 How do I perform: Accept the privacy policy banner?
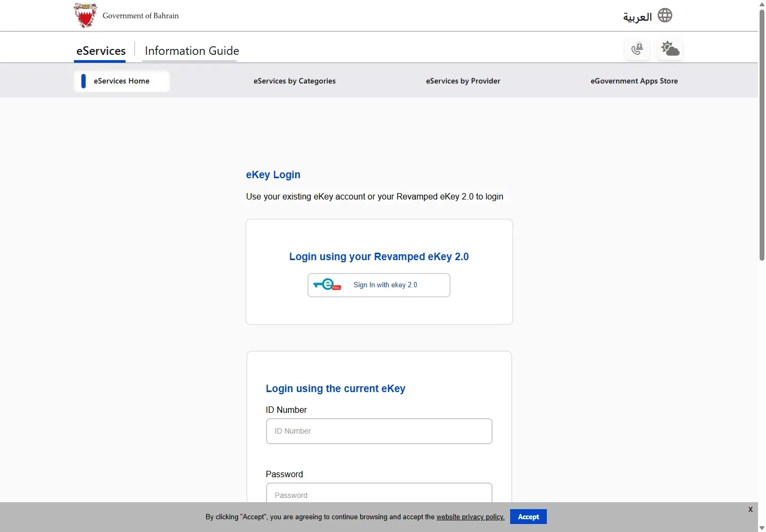[528, 517]
